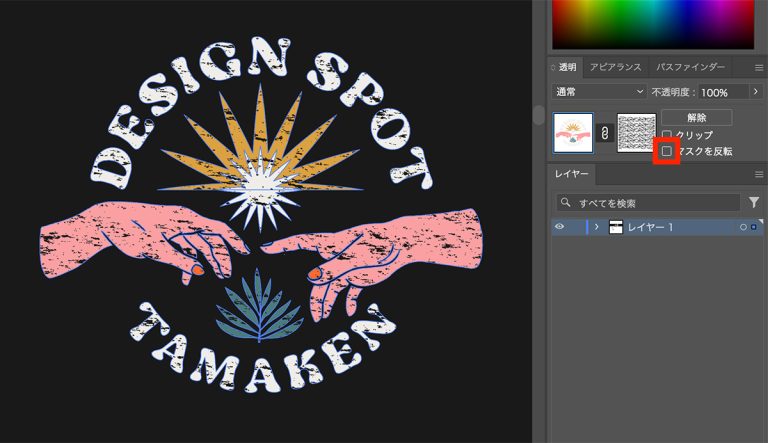Click the target circle for レイヤー 1
This screenshot has width=768, height=443.
[x=743, y=227]
